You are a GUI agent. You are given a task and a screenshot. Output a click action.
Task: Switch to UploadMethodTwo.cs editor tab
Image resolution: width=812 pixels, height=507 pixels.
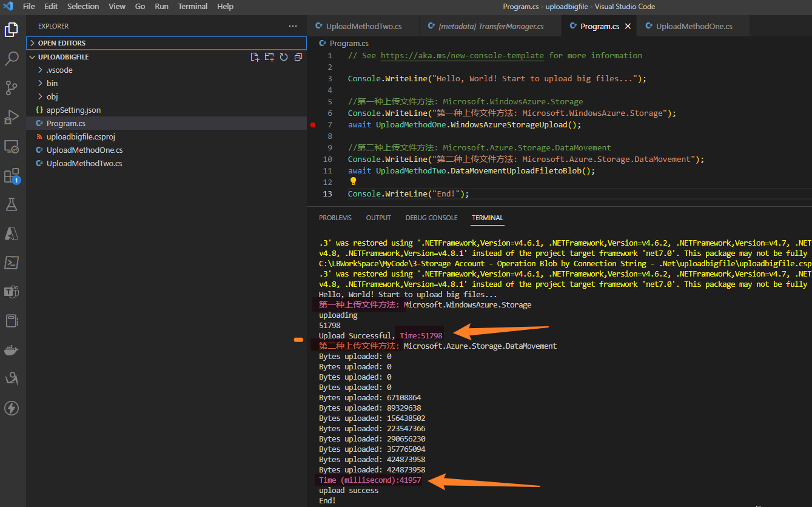363,27
